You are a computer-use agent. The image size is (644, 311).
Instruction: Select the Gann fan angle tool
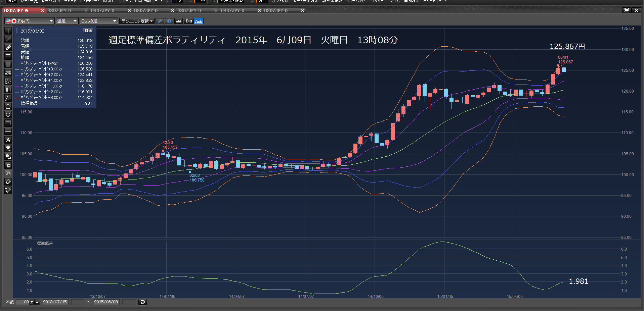(8, 98)
